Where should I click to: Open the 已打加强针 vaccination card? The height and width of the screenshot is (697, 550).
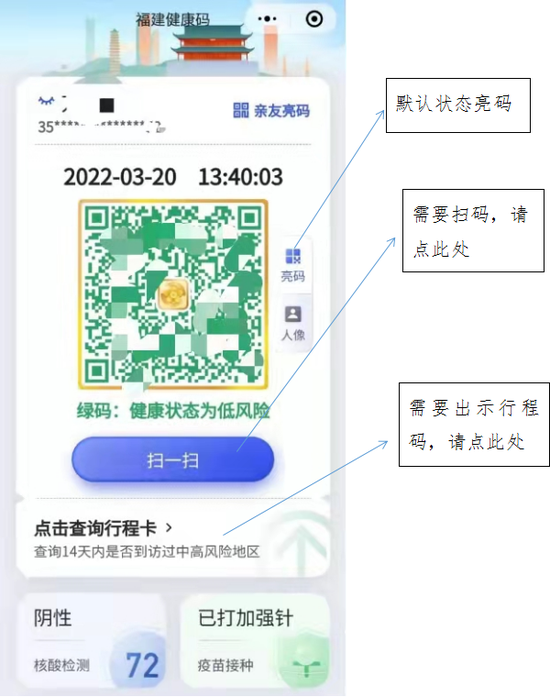pyautogui.click(x=255, y=641)
